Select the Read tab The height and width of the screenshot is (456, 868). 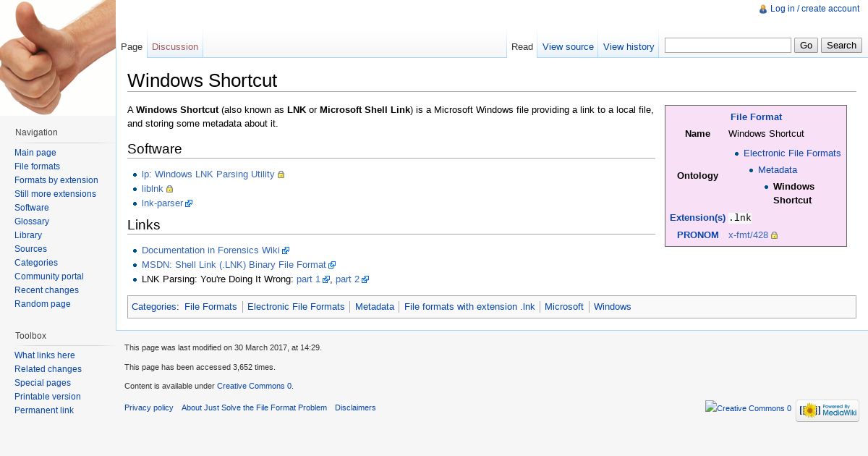[522, 46]
